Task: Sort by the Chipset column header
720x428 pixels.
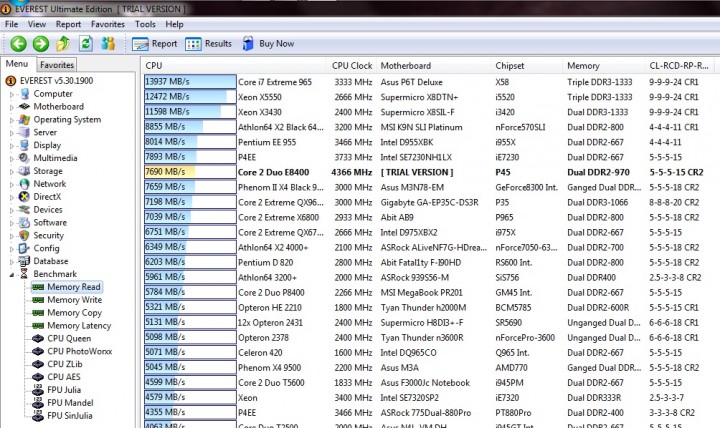Action: tap(527, 66)
